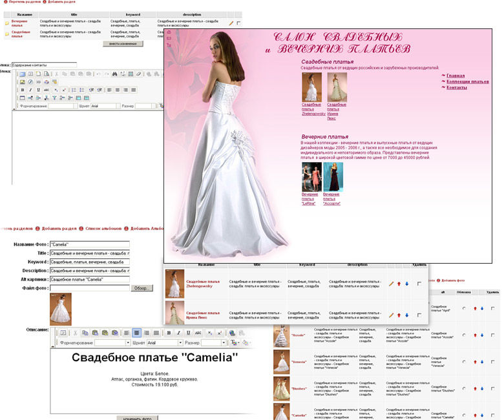The image size is (504, 420).
Task: Center-align text in the Описание editor
Action: 137,333
